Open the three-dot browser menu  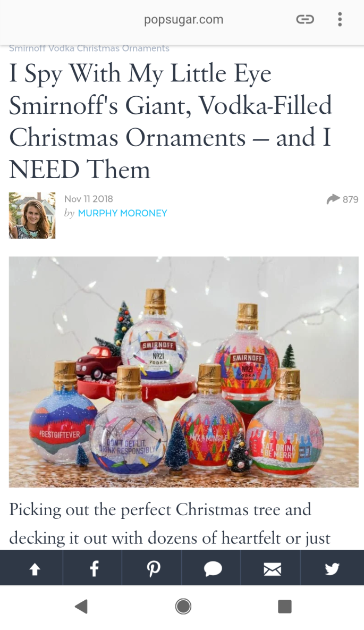(x=340, y=19)
